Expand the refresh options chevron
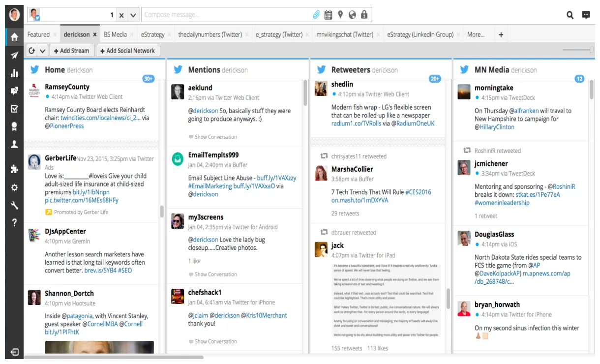Image resolution: width=600 pixels, height=364 pixels. pos(42,50)
